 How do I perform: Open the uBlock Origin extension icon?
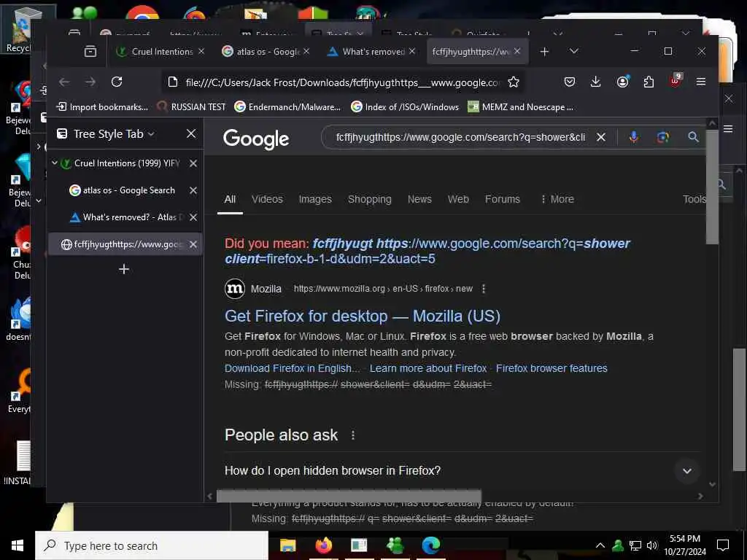pyautogui.click(x=675, y=81)
